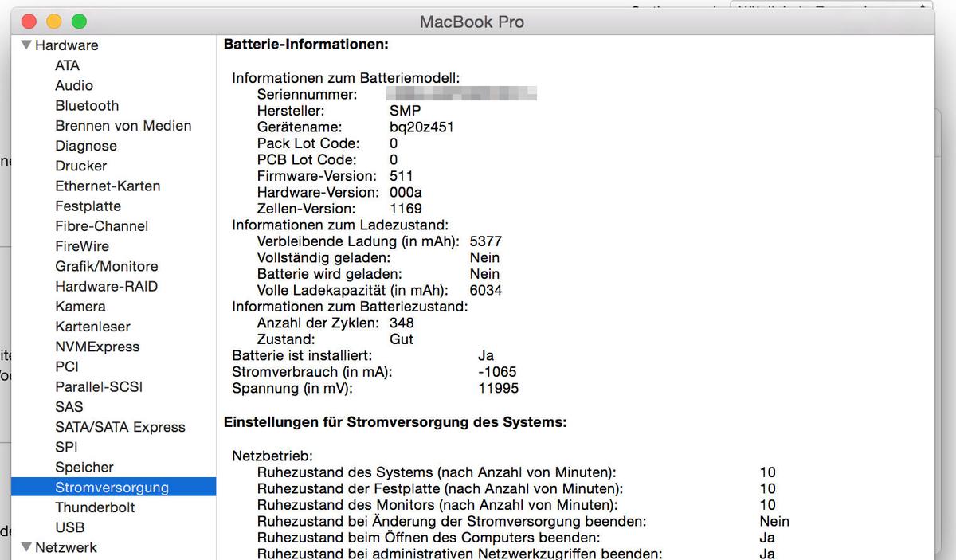Screen dimensions: 956x560
Task: Click the Firmware-Version value 511
Action: click(402, 176)
